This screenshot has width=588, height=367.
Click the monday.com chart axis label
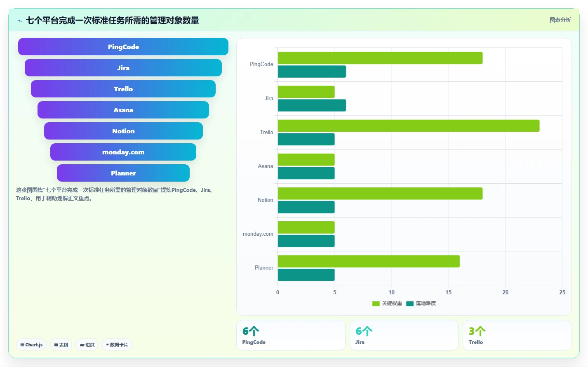click(258, 234)
